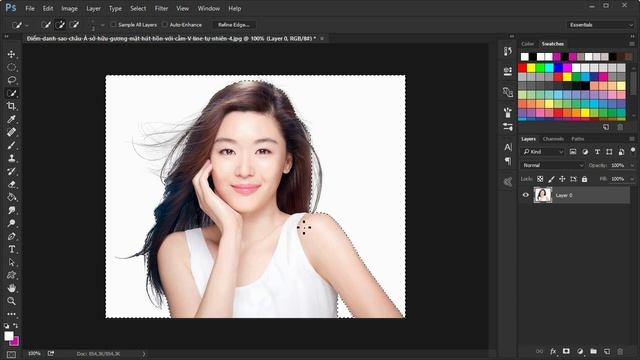640x360 pixels.
Task: Select the Eraser tool
Action: point(11,184)
